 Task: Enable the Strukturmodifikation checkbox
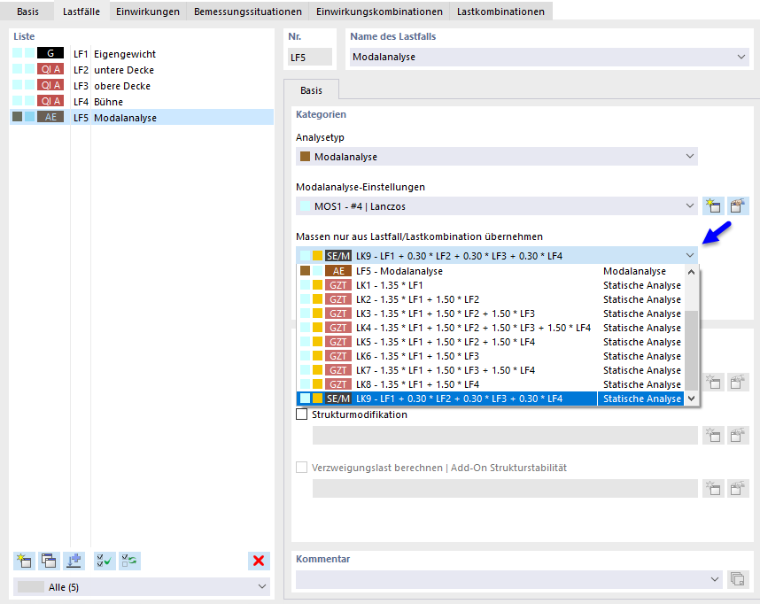click(301, 414)
